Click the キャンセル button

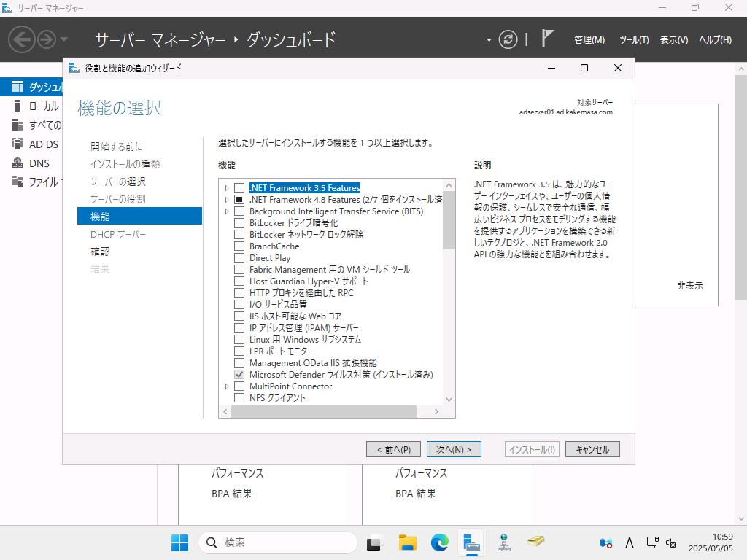coord(592,449)
